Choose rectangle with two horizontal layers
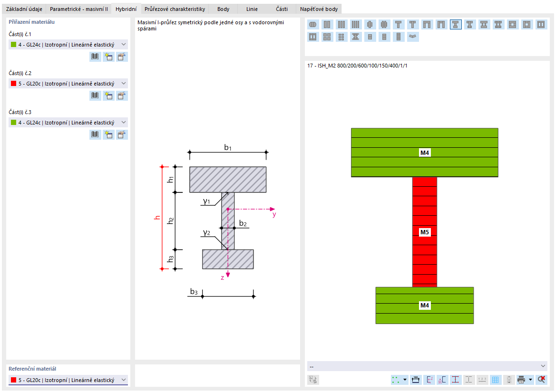The width and height of the screenshot is (555, 392). click(x=370, y=37)
